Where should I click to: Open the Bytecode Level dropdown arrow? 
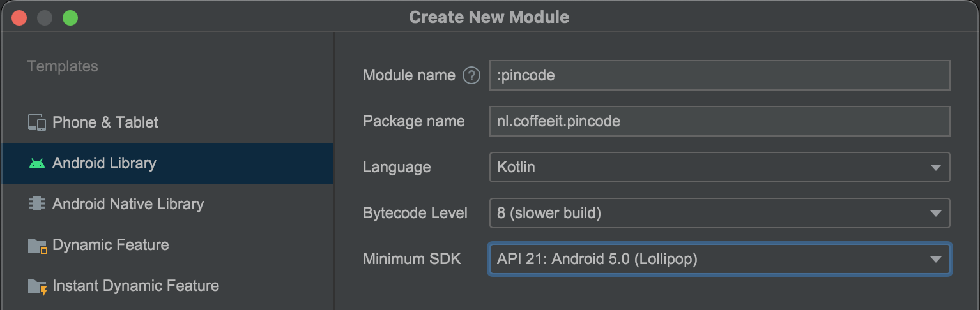pyautogui.click(x=936, y=213)
